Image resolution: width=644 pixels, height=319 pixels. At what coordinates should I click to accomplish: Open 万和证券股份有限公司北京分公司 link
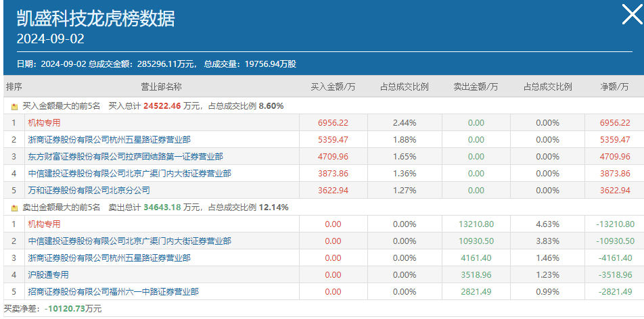coord(89,190)
